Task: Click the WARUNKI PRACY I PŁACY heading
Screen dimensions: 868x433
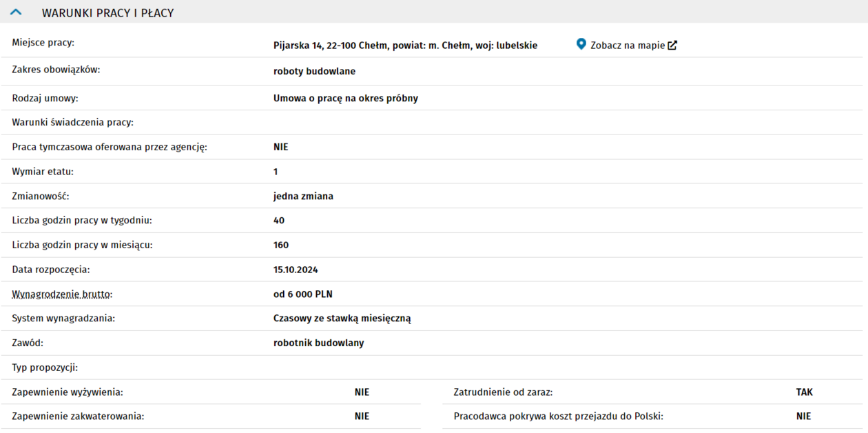Action: 107,13
